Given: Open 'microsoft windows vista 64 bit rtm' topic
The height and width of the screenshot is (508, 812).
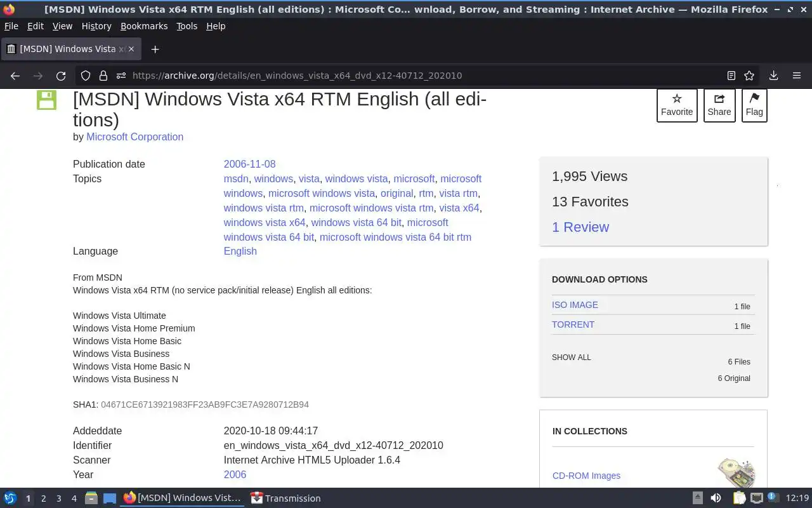Looking at the screenshot, I should pyautogui.click(x=395, y=237).
